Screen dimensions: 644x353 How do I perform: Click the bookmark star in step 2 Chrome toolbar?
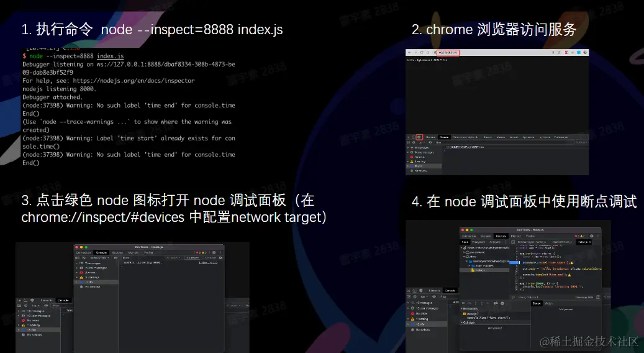click(559, 53)
